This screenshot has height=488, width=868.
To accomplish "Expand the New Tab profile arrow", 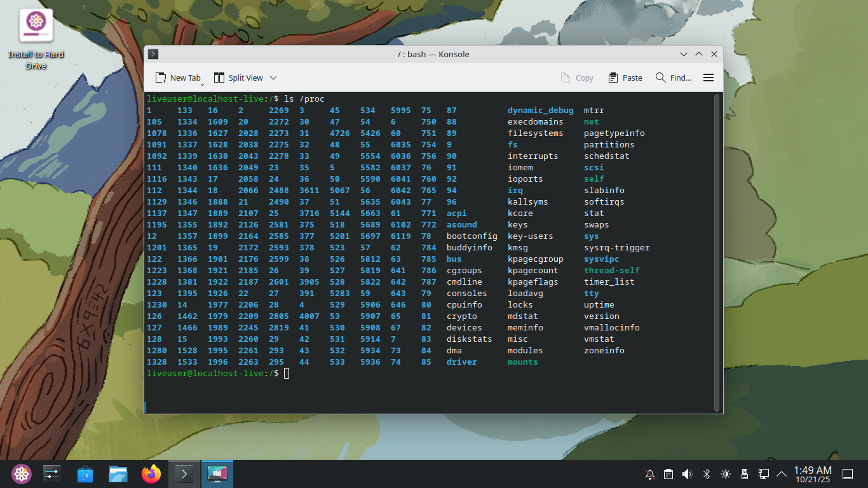I will click(203, 83).
